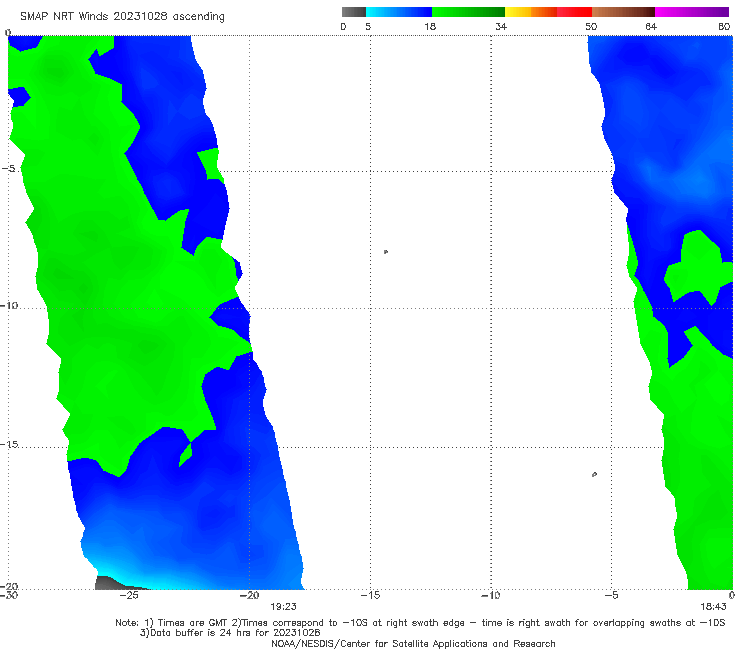Click the "-10" latitude label on left axis
Image resolution: width=740 pixels, height=650 pixels.
(x=9, y=305)
